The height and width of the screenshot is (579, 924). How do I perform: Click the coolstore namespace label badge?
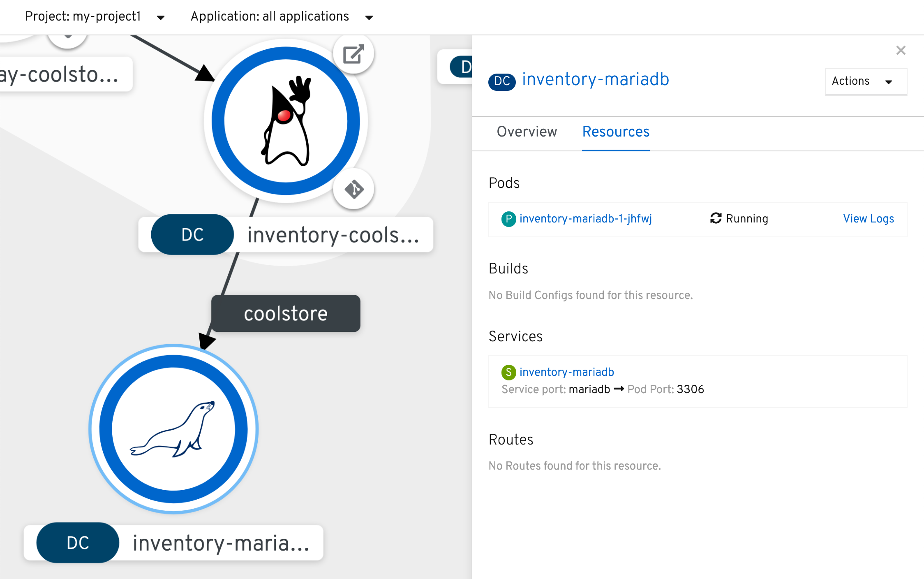(x=285, y=313)
